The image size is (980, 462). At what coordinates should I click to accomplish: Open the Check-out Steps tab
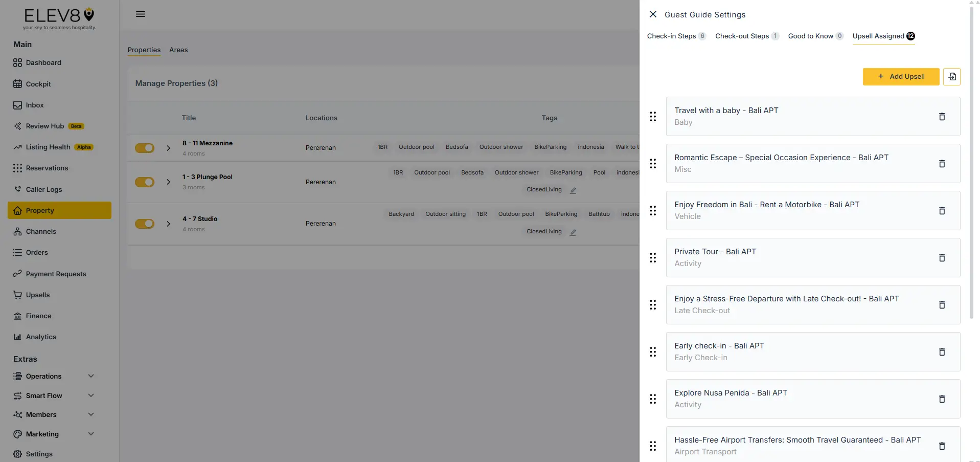[x=747, y=36]
